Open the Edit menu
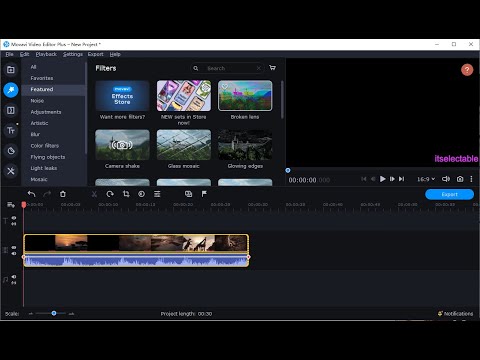 point(24,54)
